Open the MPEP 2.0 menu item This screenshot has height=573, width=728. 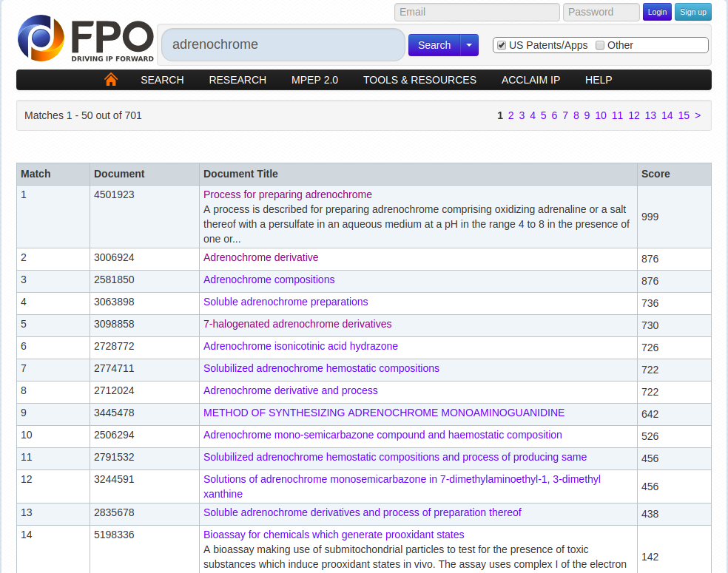pyautogui.click(x=314, y=80)
